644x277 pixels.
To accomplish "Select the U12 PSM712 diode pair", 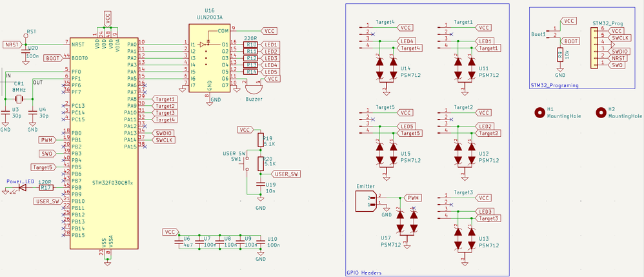I will click(x=465, y=154).
